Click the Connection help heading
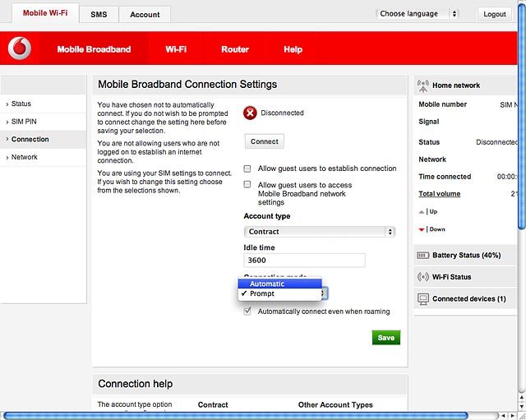The width and height of the screenshot is (526, 420). click(x=135, y=384)
